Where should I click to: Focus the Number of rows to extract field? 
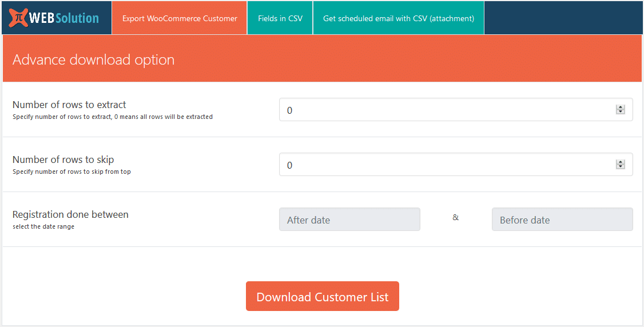[x=446, y=110]
